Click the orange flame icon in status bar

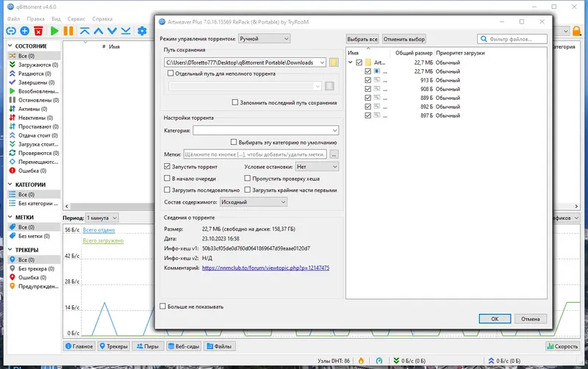click(x=361, y=360)
